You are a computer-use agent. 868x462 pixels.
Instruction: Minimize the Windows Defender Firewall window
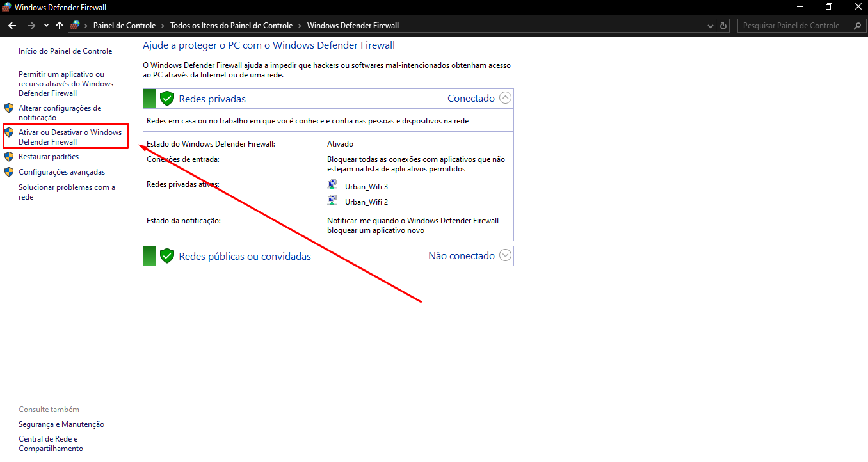point(800,6)
